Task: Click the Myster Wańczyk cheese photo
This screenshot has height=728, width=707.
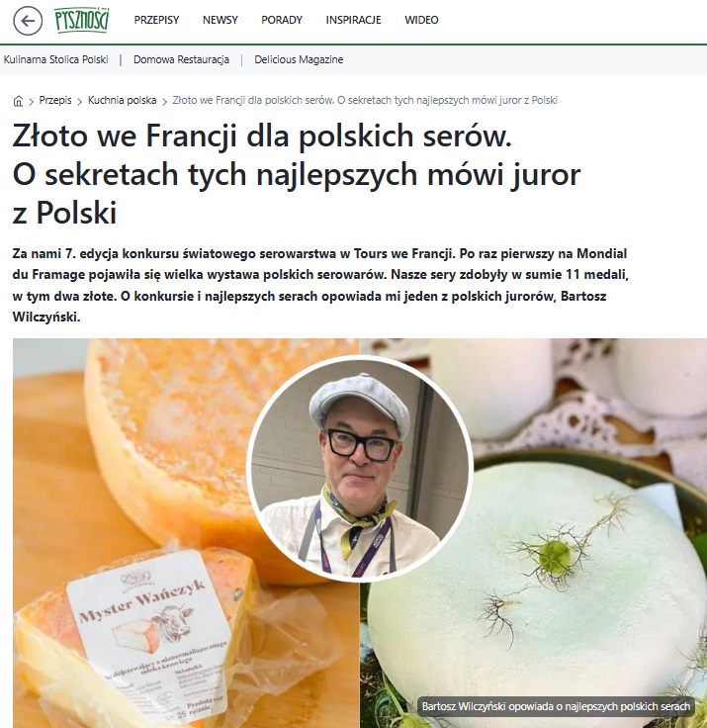Action: [x=186, y=533]
